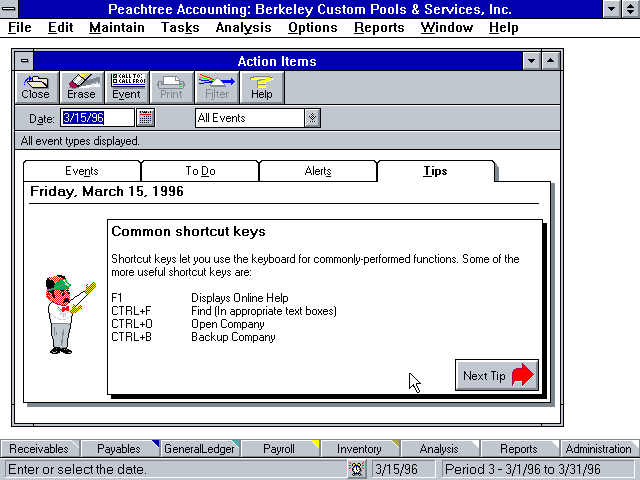Minimize the Action Items window

(x=531, y=61)
